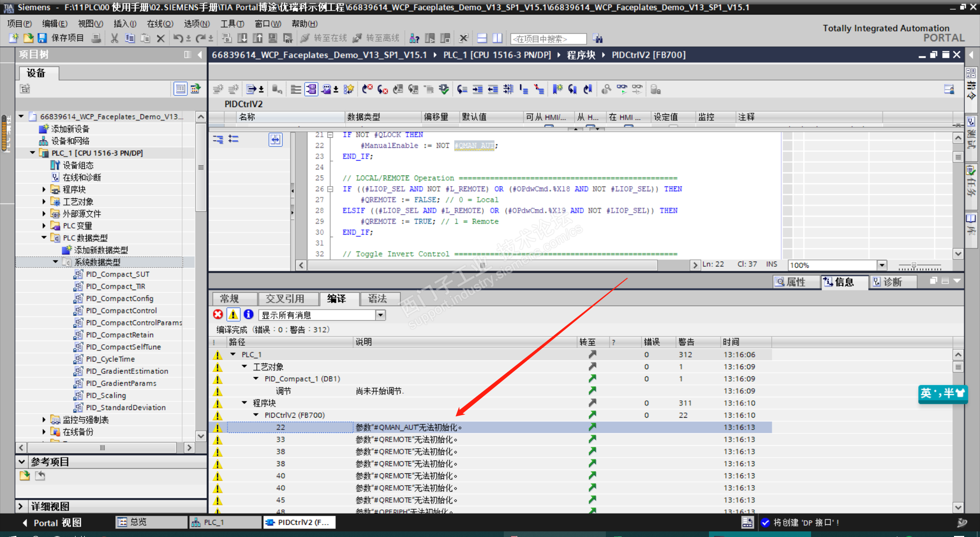Toggle horizontal editor split
980x537 pixels.
(x=482, y=38)
